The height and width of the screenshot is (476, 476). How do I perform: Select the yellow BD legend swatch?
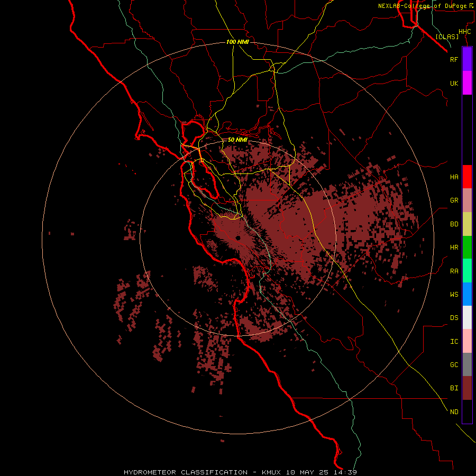(467, 224)
